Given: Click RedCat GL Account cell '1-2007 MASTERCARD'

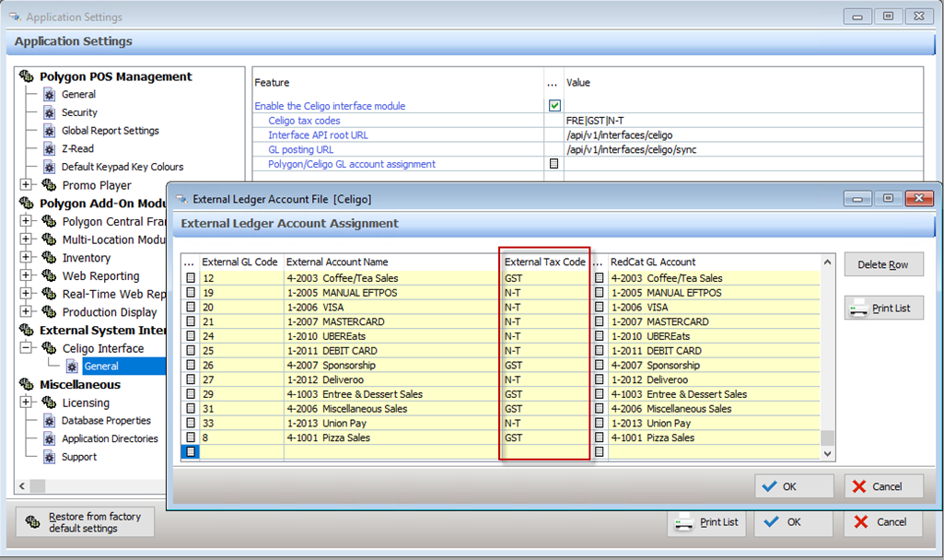Looking at the screenshot, I should (x=714, y=321).
